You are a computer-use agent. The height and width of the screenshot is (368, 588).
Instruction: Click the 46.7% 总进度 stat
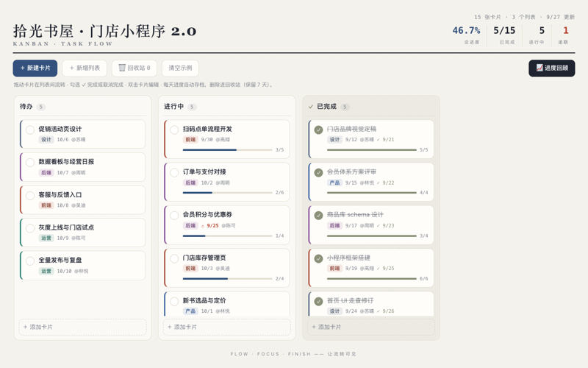pyautogui.click(x=466, y=34)
